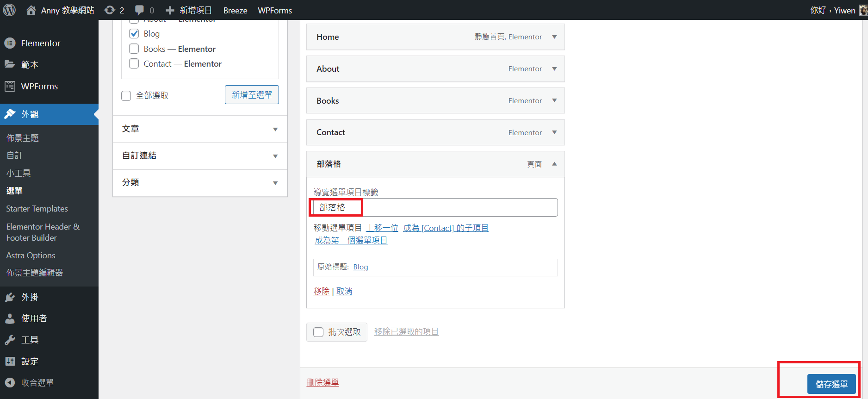Check the Books — Elementor checkbox
Image resolution: width=868 pixels, height=399 pixels.
tap(134, 49)
